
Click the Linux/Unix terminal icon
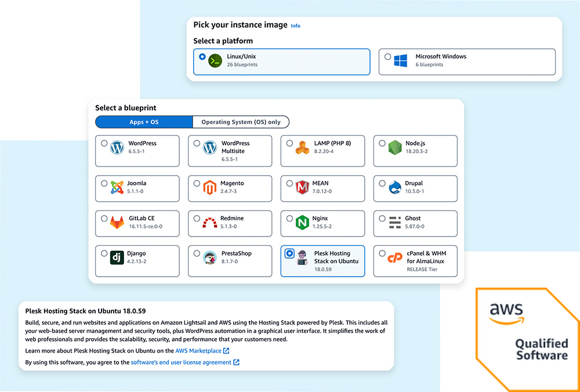(x=215, y=60)
